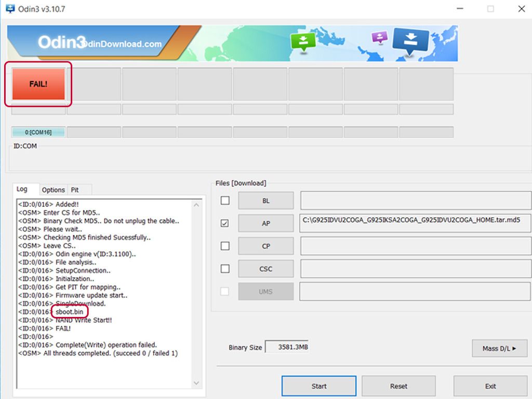Screen dimensions: 532x399
Task: Click log line 'Get PIT for mapping..'
Action: coord(88,287)
